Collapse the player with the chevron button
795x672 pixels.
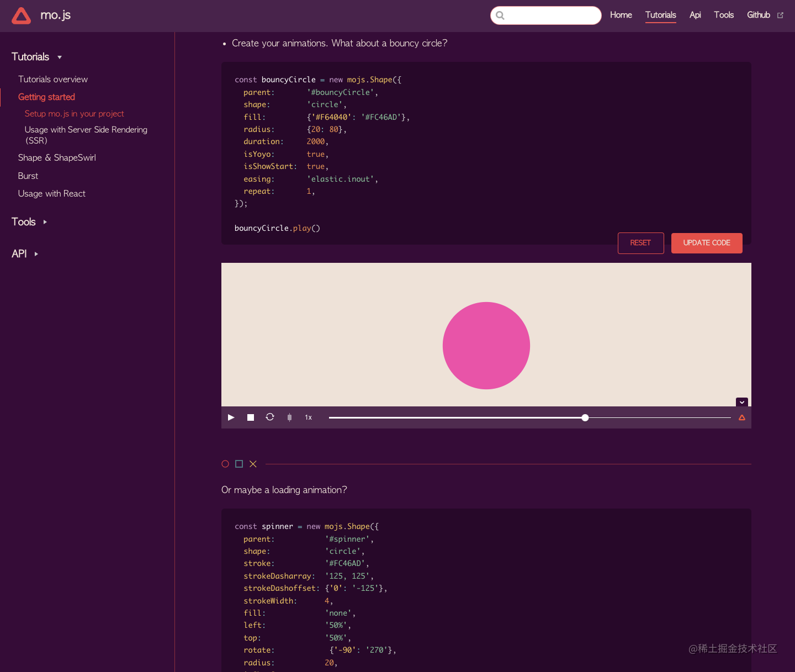click(742, 402)
